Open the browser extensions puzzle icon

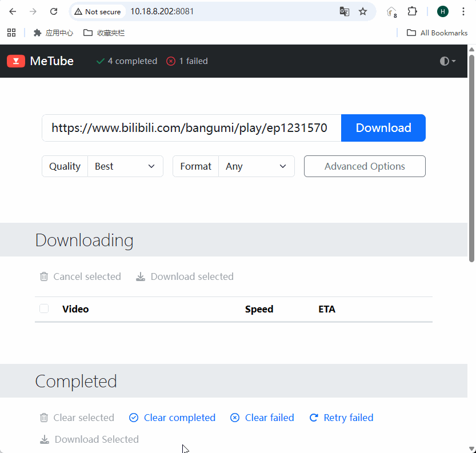click(x=412, y=11)
